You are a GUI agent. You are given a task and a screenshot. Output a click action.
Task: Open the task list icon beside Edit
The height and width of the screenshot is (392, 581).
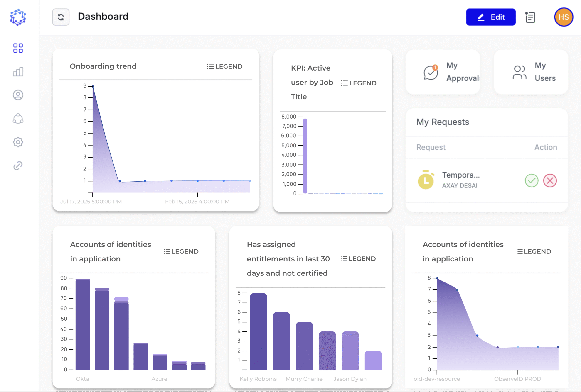tap(530, 17)
